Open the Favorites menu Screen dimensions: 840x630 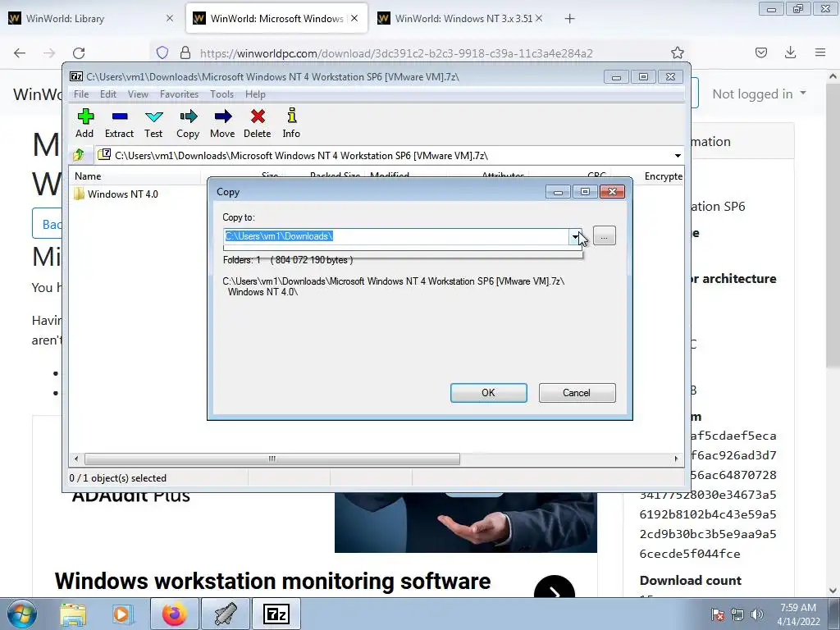click(x=179, y=94)
